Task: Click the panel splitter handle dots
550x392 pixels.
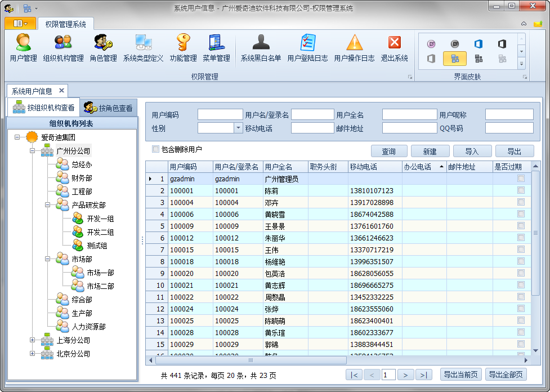Action: pyautogui.click(x=142, y=240)
